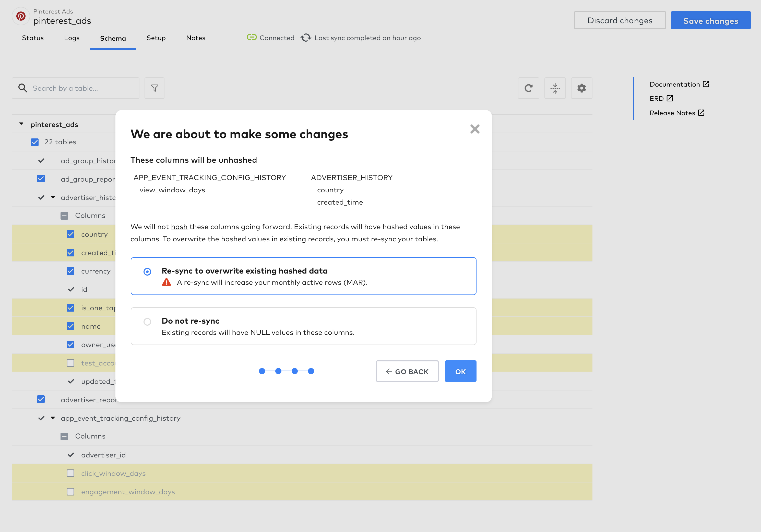Collapse the pinterest_ads schema tree
Image resolution: width=761 pixels, height=532 pixels.
tap(21, 124)
